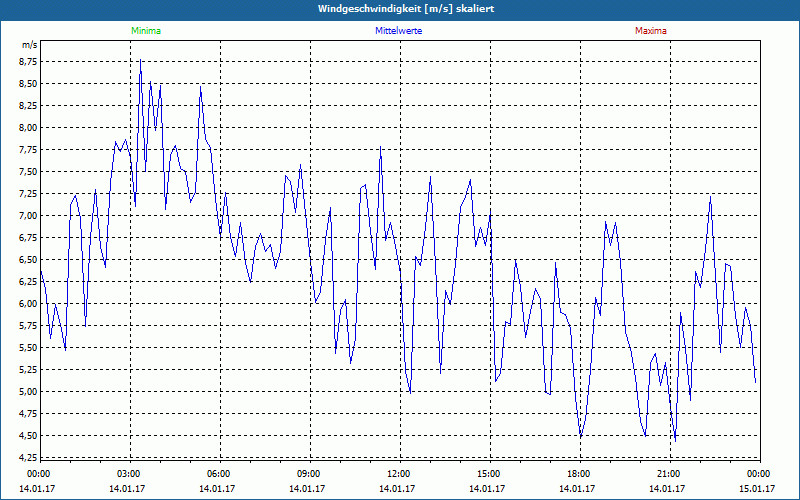The width and height of the screenshot is (800, 500).
Task: Select the 06:00 time label
Action: pyautogui.click(x=218, y=474)
